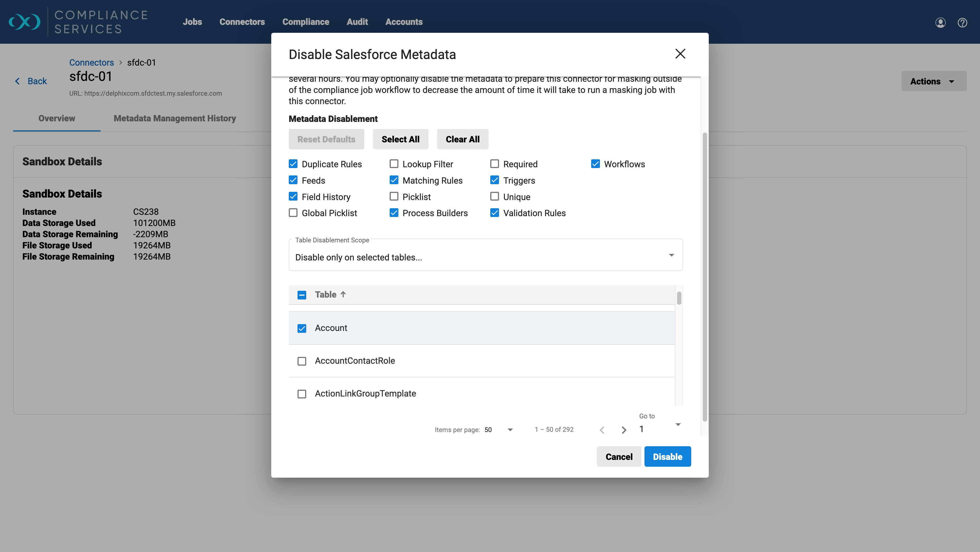Uncheck the Workflows checkbox
Viewport: 980px width, 552px height.
tap(595, 164)
